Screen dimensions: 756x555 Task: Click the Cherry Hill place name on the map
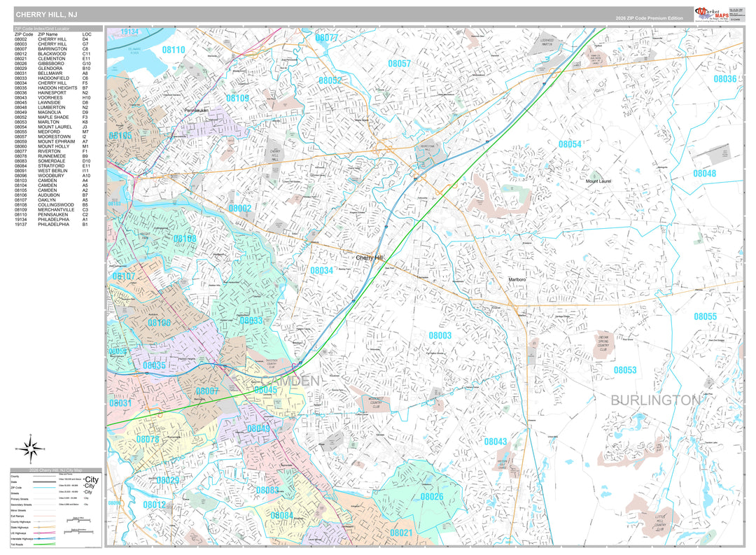(370, 258)
